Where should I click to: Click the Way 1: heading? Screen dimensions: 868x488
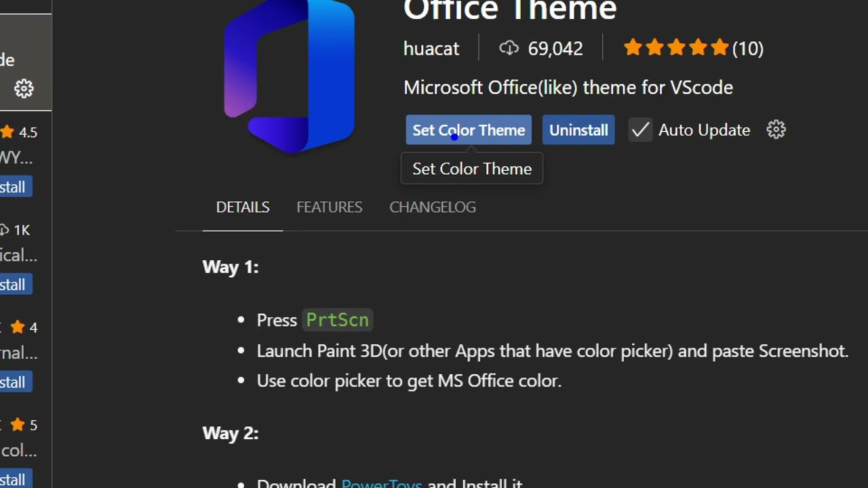coord(231,267)
